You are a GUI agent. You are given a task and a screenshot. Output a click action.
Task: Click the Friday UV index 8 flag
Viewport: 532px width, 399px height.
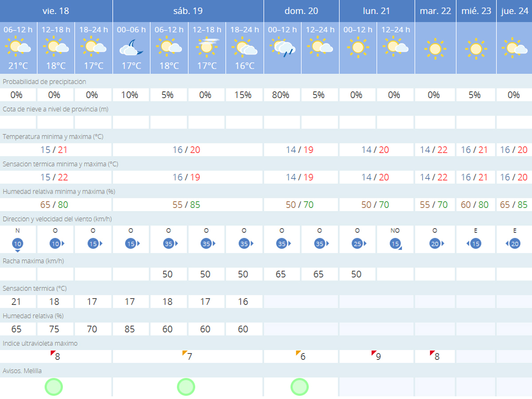coord(53,353)
